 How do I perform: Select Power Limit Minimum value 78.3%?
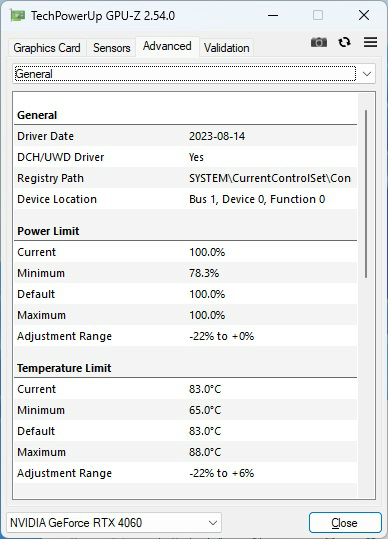pos(204,273)
